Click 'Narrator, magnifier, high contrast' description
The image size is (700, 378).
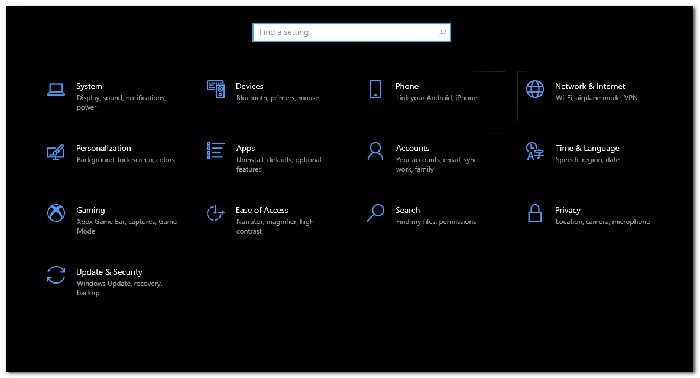point(275,226)
